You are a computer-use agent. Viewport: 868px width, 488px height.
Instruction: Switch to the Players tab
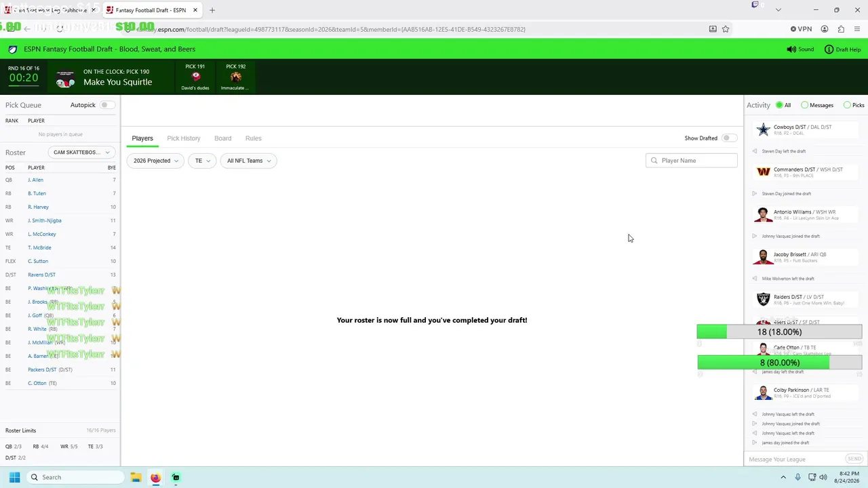tap(142, 138)
